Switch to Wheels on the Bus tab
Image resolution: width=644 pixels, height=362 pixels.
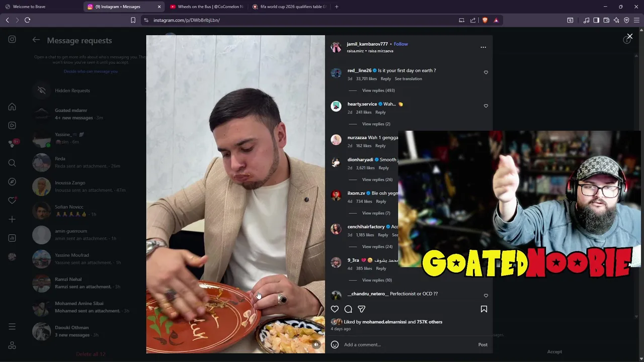[206, 7]
